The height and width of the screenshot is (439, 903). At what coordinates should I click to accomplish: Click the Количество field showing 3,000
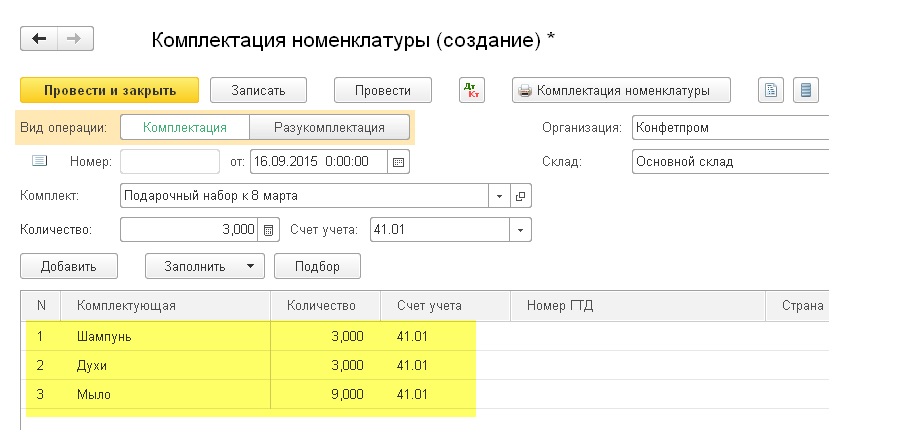pos(189,230)
